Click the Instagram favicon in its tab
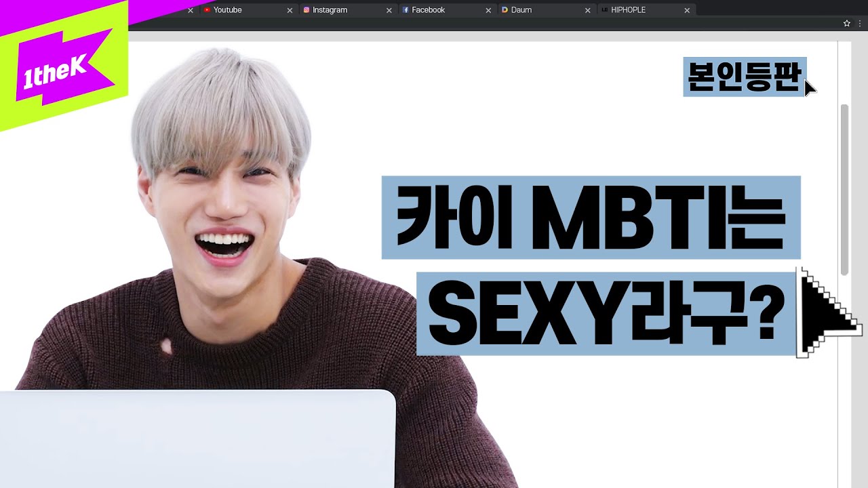 coord(307,10)
